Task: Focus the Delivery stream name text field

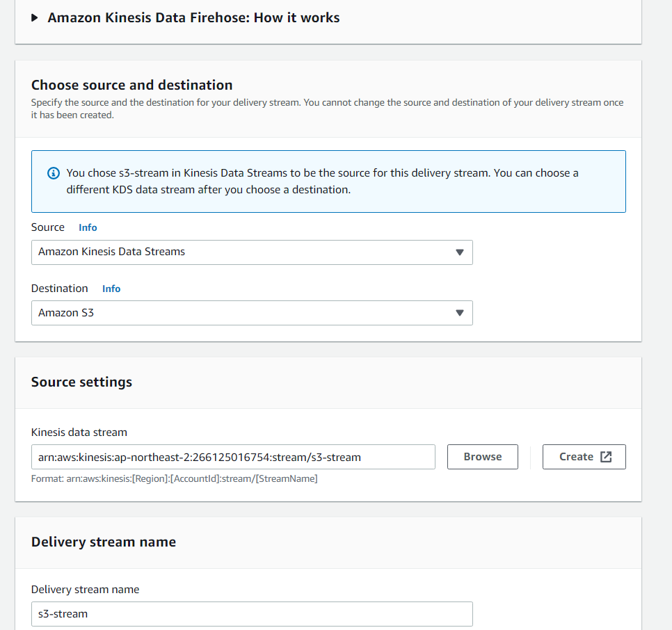Action: 252,614
